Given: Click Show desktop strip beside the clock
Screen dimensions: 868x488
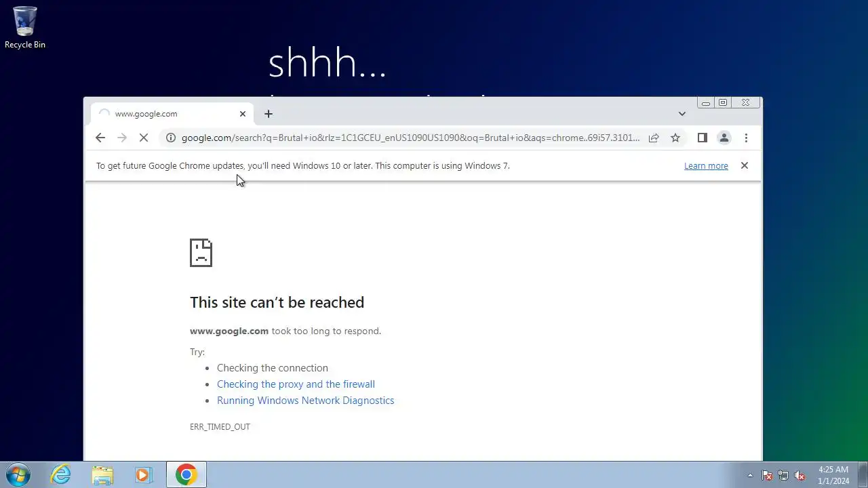Looking at the screenshot, I should tap(863, 474).
